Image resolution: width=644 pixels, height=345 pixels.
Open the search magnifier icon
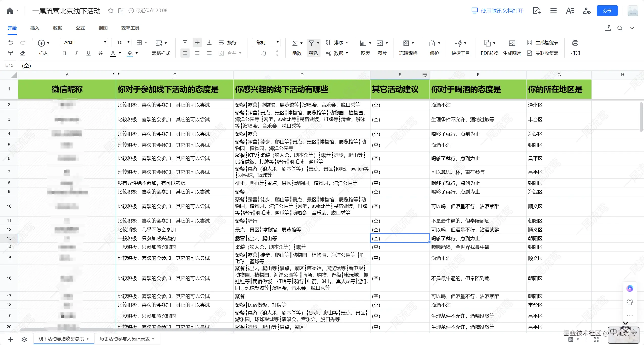(620, 28)
